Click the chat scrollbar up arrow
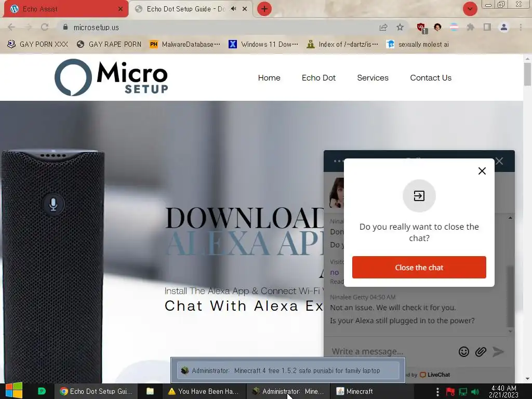This screenshot has width=532, height=399. click(510, 218)
